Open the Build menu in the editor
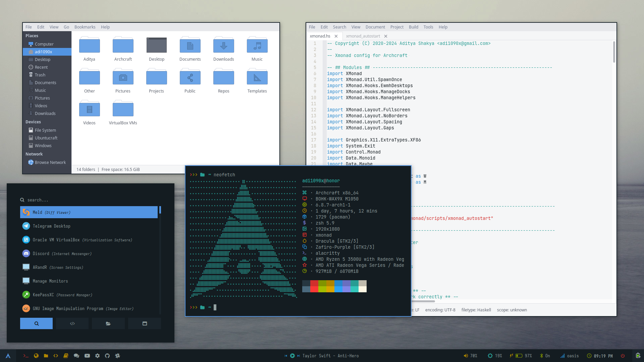 click(x=413, y=27)
